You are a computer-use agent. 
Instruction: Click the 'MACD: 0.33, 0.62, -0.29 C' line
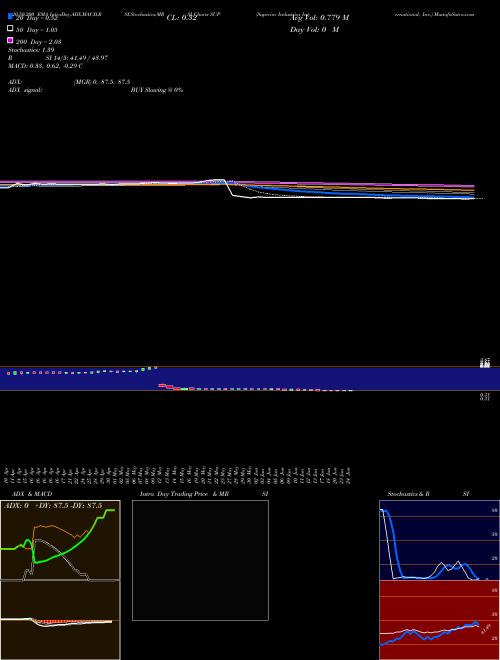pos(45,66)
